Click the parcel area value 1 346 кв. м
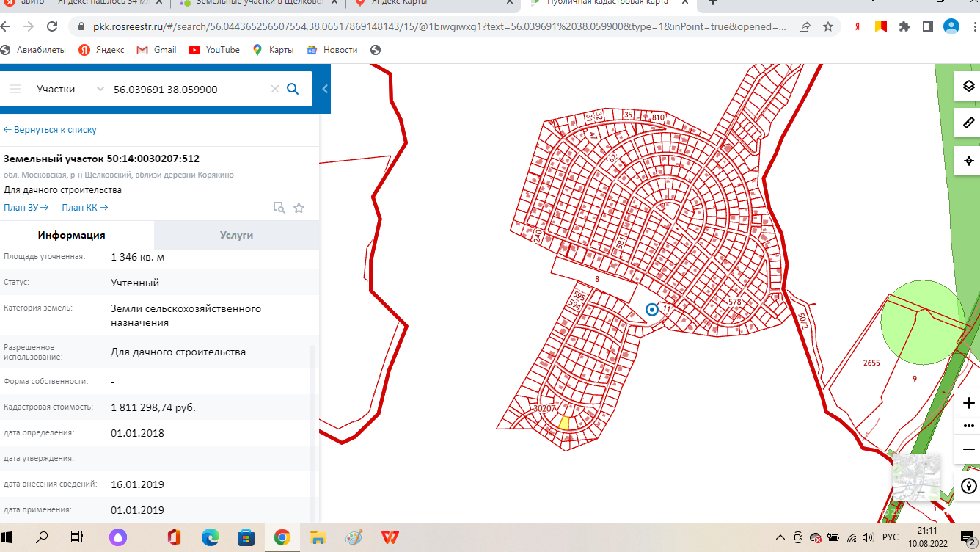Viewport: 980px width, 552px height. pyautogui.click(x=138, y=257)
